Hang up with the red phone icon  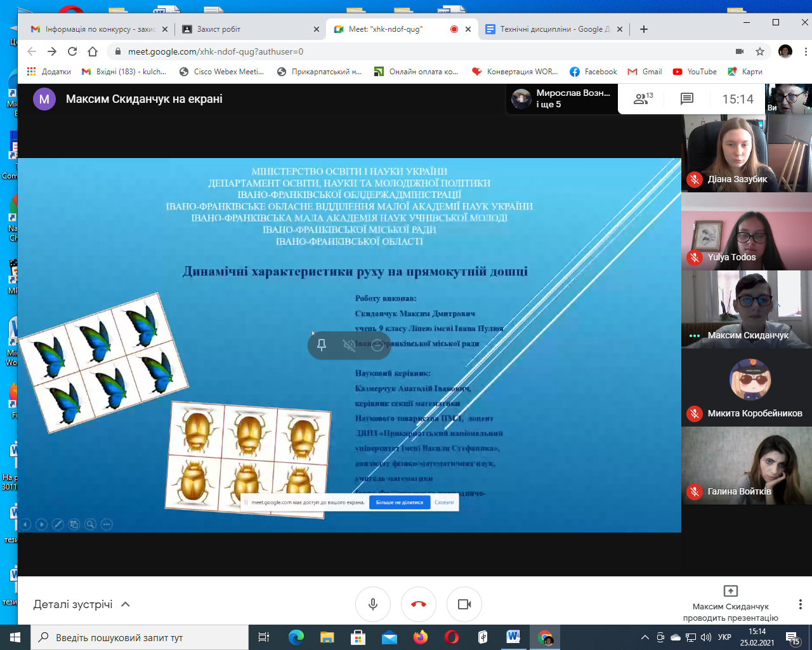tap(419, 604)
